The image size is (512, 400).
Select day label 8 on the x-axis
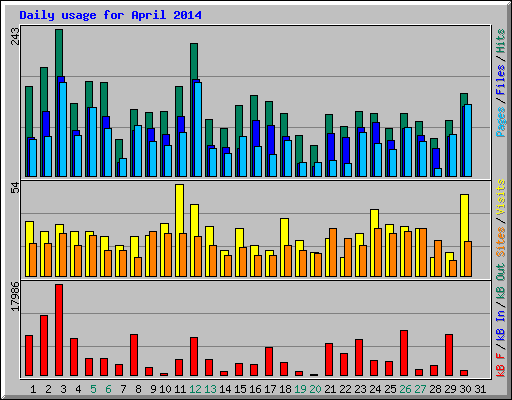138,389
